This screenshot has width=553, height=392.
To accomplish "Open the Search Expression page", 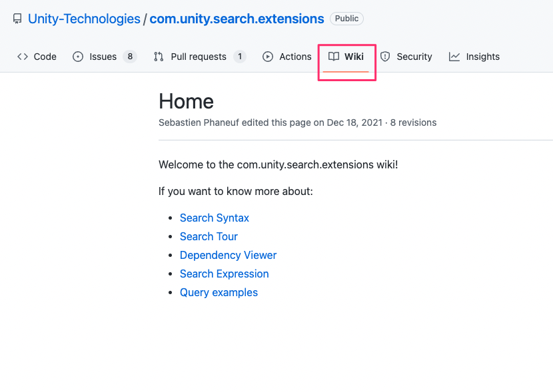I will point(224,274).
